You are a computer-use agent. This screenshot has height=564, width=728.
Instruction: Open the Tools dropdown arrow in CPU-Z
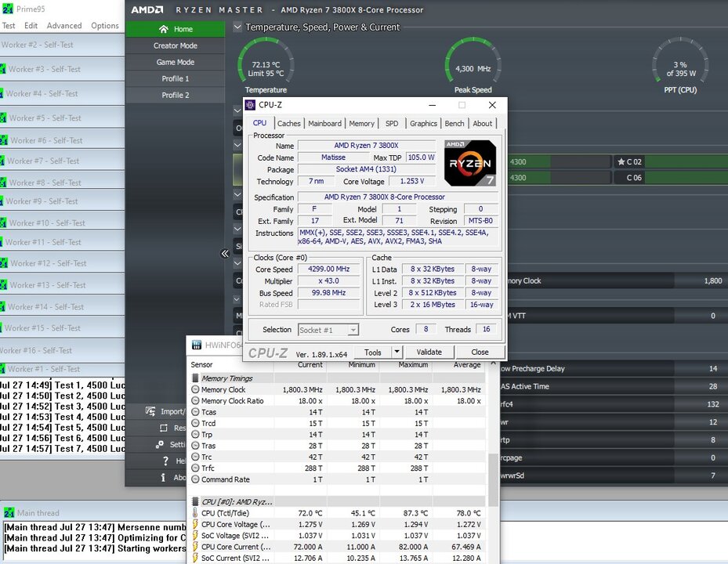(x=397, y=352)
